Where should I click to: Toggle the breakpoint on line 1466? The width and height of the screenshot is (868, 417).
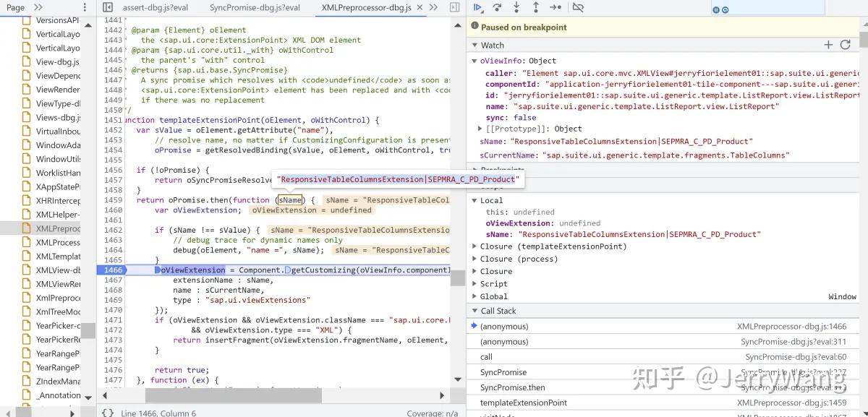point(113,269)
